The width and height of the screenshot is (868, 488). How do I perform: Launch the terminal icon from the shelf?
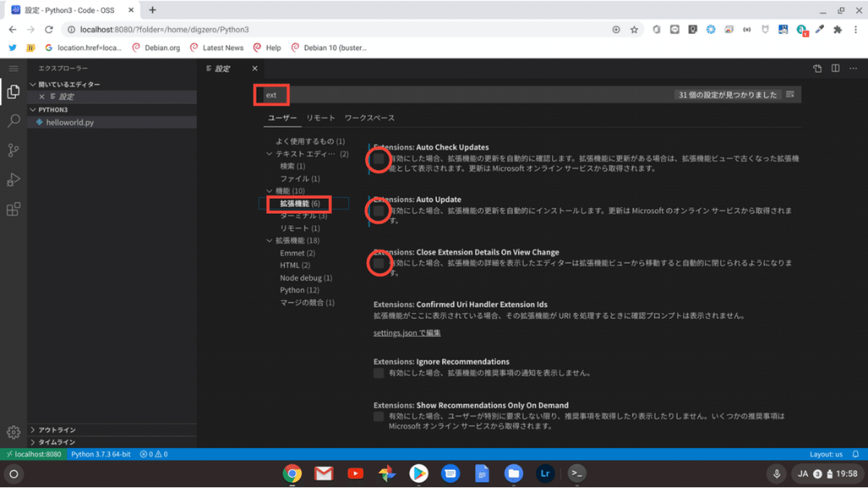pyautogui.click(x=576, y=474)
